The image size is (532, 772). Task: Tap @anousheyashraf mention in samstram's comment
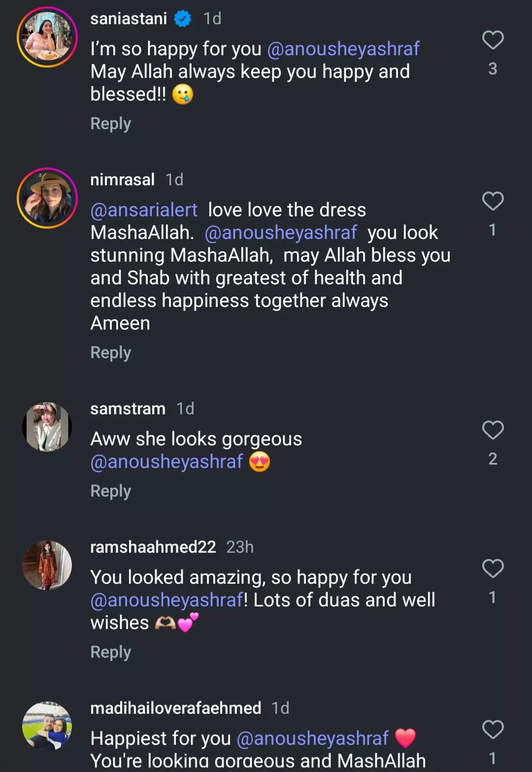point(166,462)
